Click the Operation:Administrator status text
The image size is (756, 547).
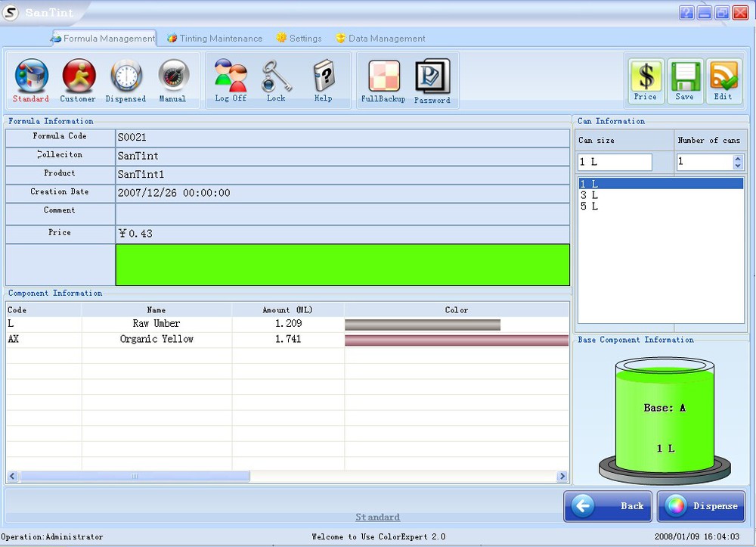tap(52, 537)
